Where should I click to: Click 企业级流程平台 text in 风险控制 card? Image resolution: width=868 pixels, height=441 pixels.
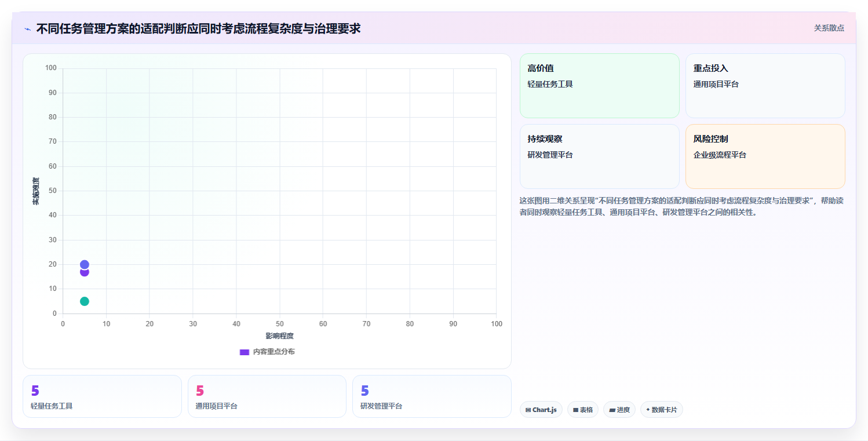pyautogui.click(x=720, y=155)
